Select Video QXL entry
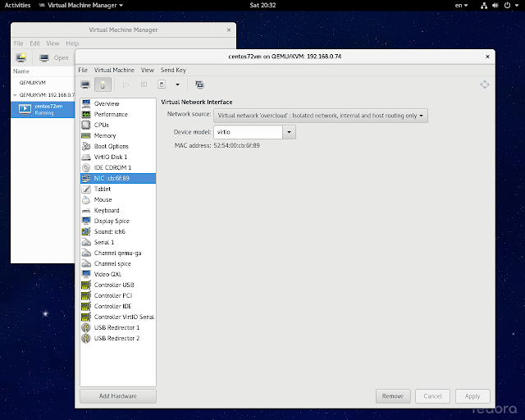 [x=118, y=274]
